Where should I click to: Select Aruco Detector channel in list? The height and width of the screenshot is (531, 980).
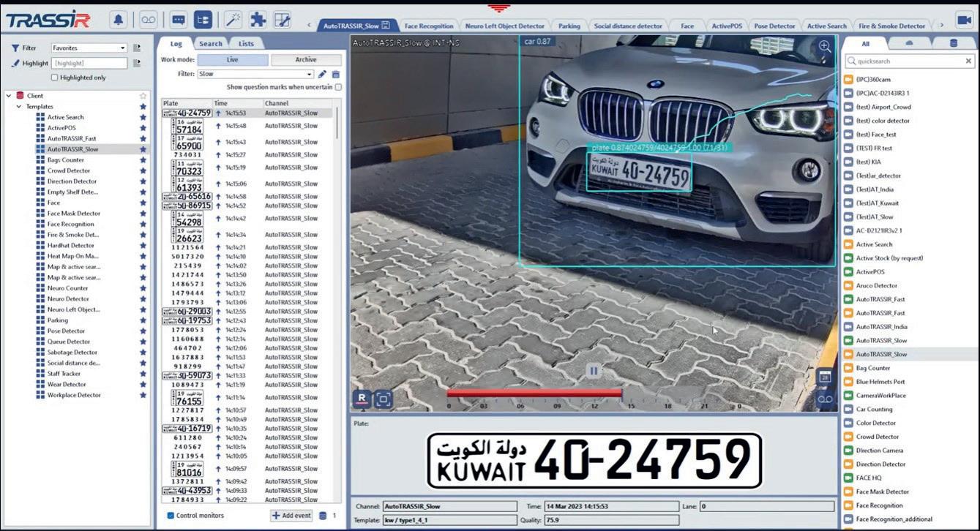[877, 286]
